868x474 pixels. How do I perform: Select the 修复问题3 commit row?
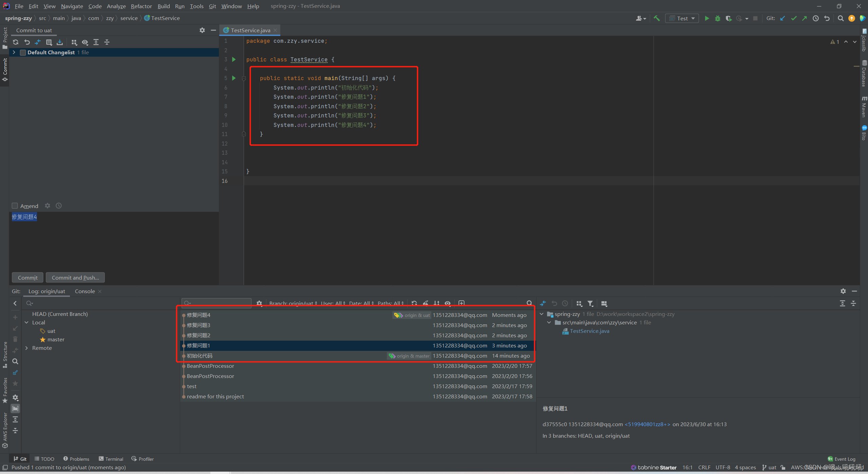pos(357,325)
